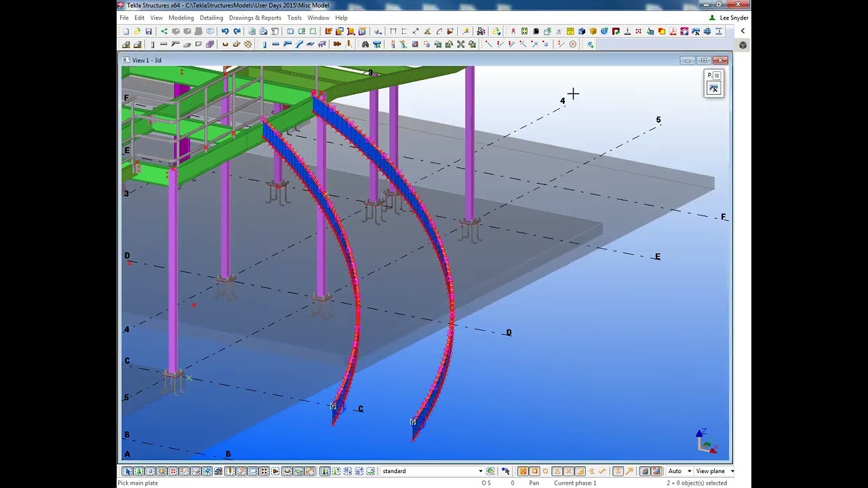Activate the create weld tool
Screen dimensions: 868x488
coord(349,44)
